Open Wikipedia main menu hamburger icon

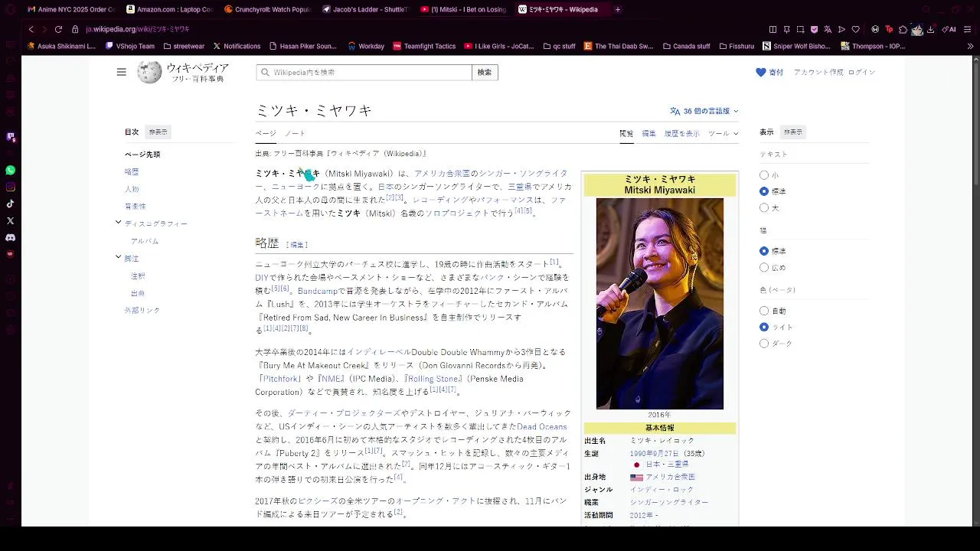(121, 72)
